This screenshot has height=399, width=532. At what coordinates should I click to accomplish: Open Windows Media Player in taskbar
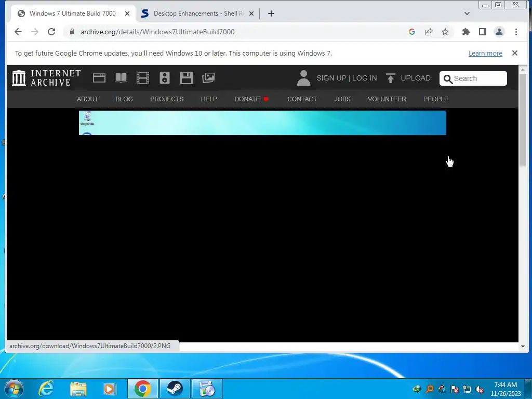[x=109, y=389]
